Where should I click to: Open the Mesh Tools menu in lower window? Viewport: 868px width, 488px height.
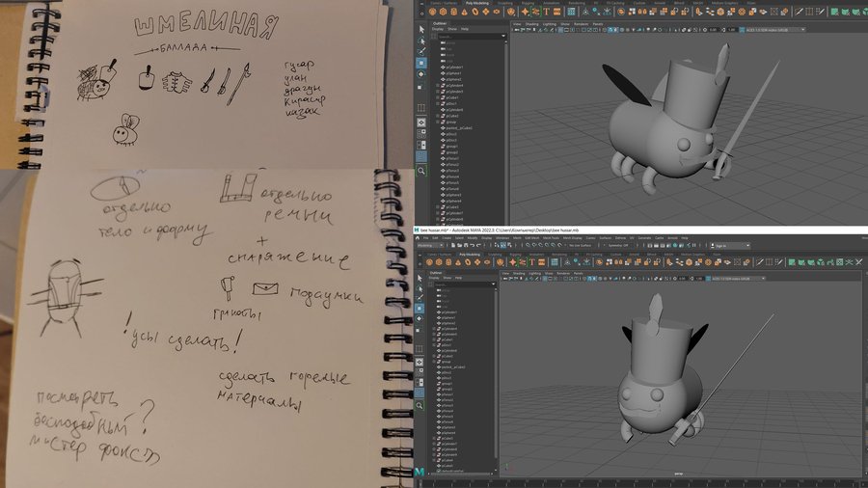(551, 238)
